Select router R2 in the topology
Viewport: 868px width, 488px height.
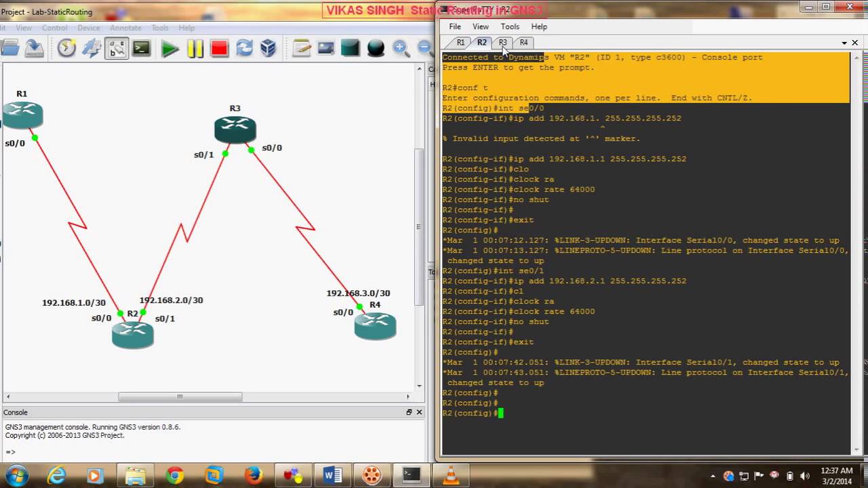(x=133, y=335)
